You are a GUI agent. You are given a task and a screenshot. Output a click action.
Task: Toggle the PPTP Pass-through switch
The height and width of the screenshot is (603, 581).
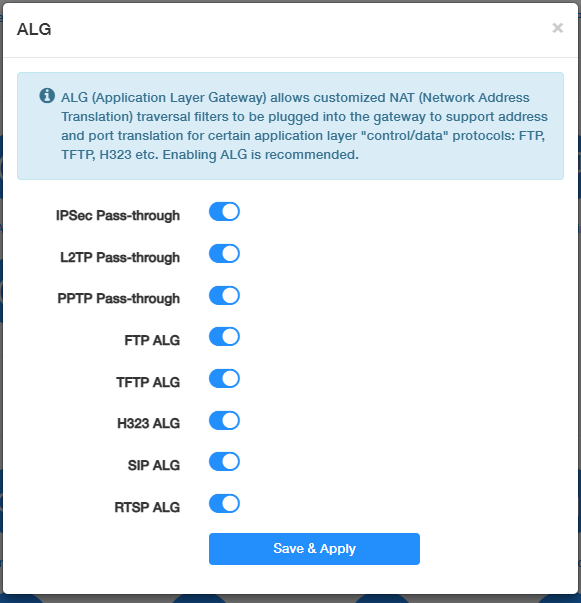(x=224, y=295)
